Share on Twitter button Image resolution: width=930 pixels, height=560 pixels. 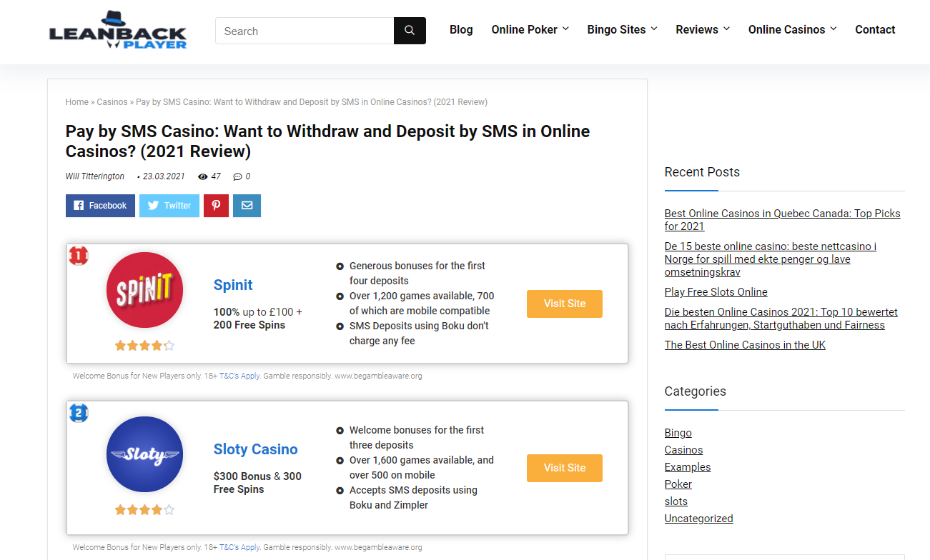[x=169, y=206]
